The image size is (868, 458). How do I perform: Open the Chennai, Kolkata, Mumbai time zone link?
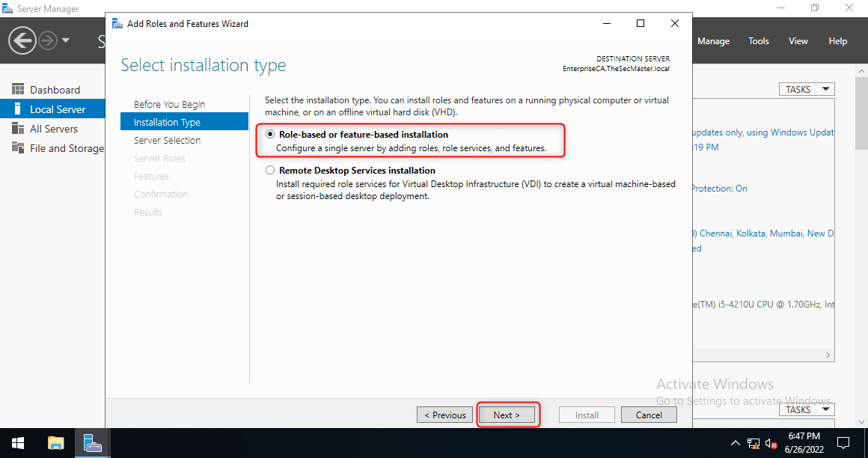point(762,233)
